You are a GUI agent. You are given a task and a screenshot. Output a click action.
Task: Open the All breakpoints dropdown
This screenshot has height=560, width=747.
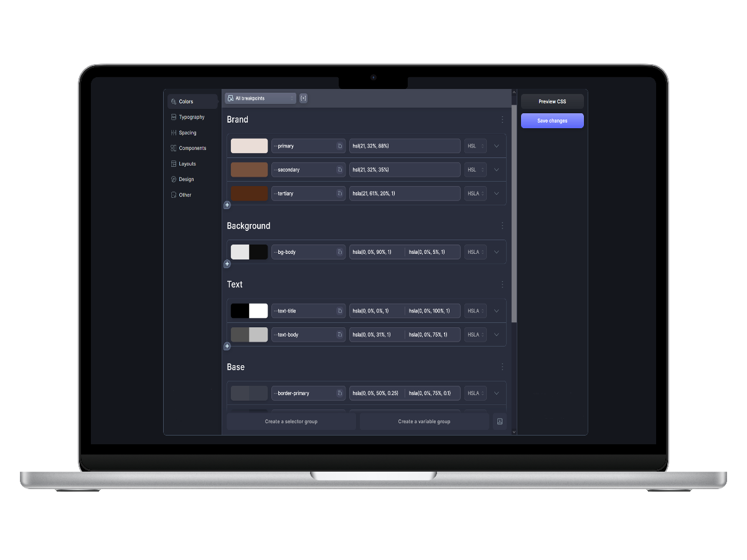(260, 98)
